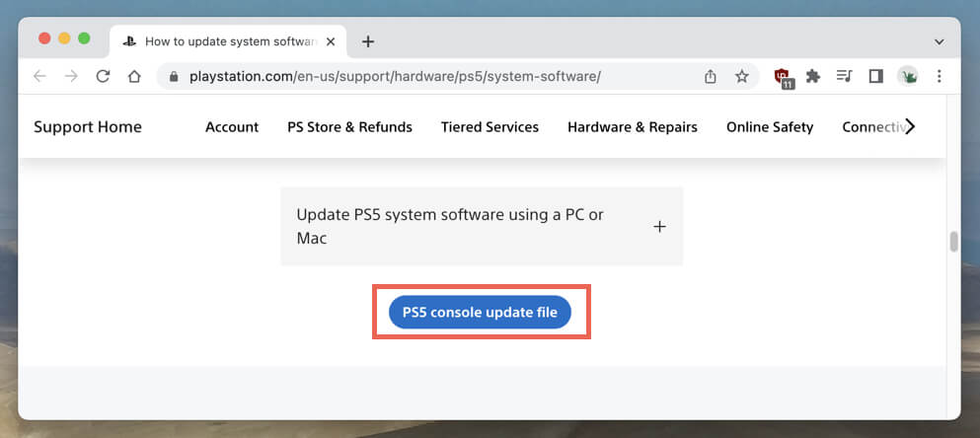The image size is (980, 438).
Task: Reload the current page
Action: pos(102,76)
